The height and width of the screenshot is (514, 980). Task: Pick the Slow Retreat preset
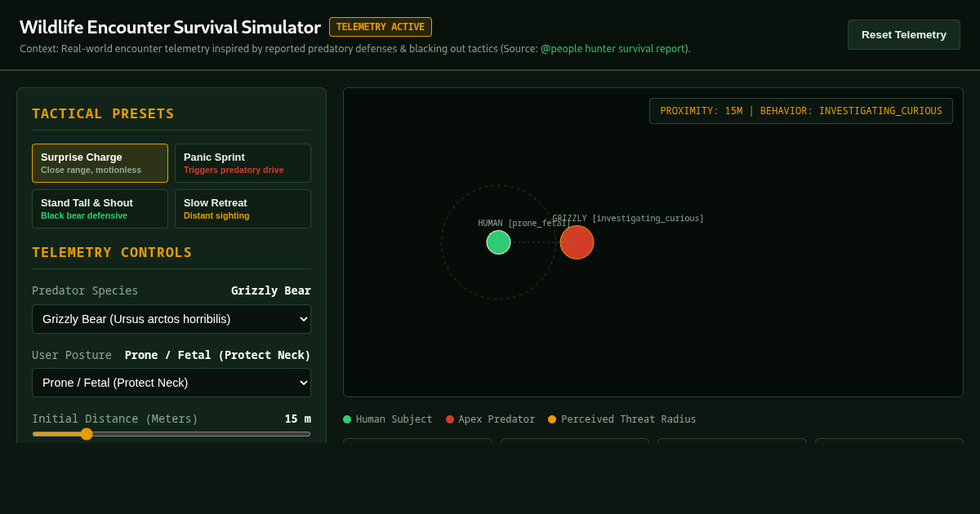(243, 209)
